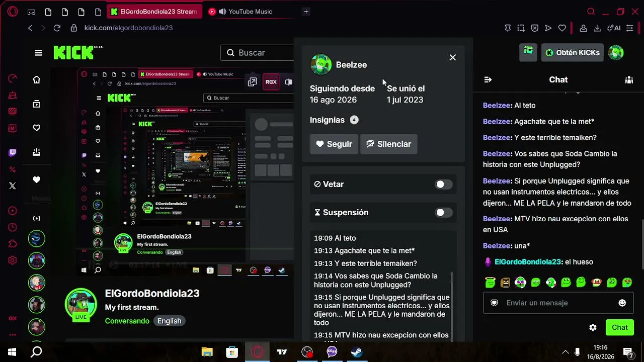Click the English language tag
Image resolution: width=644 pixels, height=362 pixels.
click(x=169, y=321)
